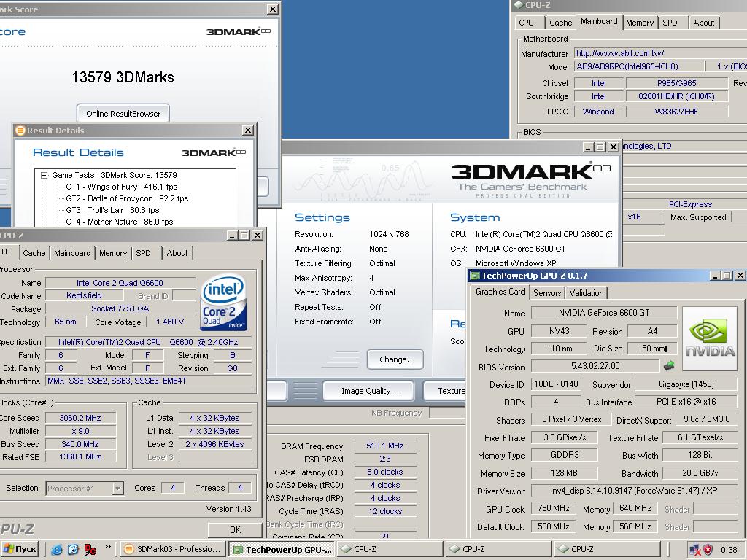Open the Online ResultBrowser button
This screenshot has width=747, height=560.
[x=123, y=113]
